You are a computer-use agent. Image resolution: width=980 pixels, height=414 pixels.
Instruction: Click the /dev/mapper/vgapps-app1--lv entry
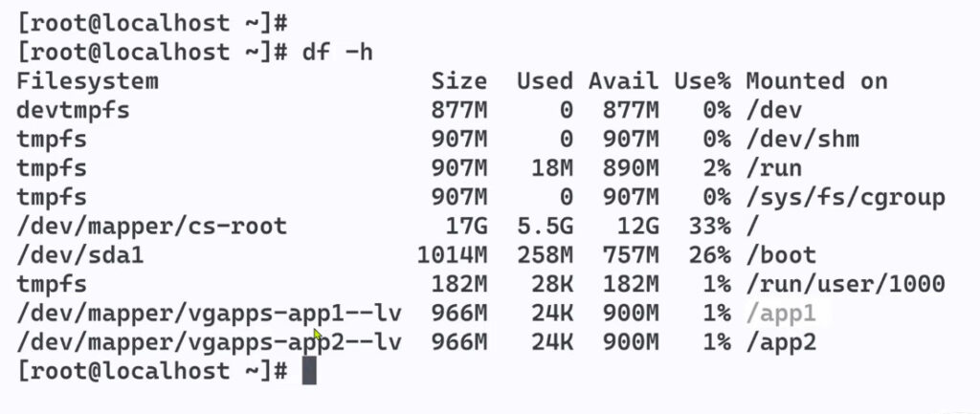point(208,313)
